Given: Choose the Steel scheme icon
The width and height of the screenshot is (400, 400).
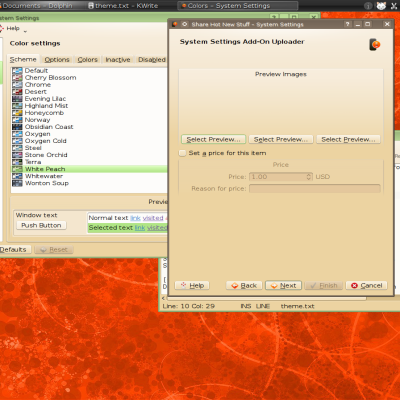Looking at the screenshot, I should [17, 148].
